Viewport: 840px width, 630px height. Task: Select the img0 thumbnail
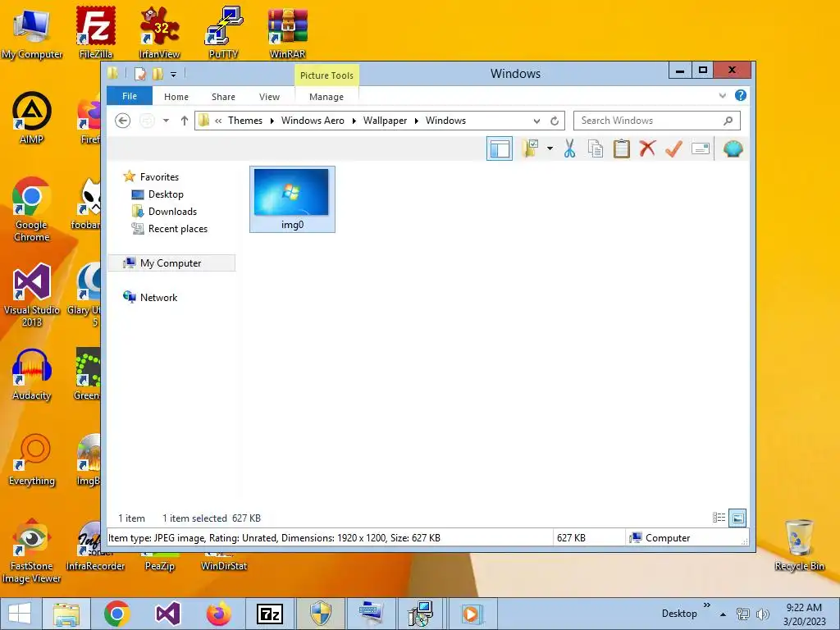pyautogui.click(x=292, y=199)
